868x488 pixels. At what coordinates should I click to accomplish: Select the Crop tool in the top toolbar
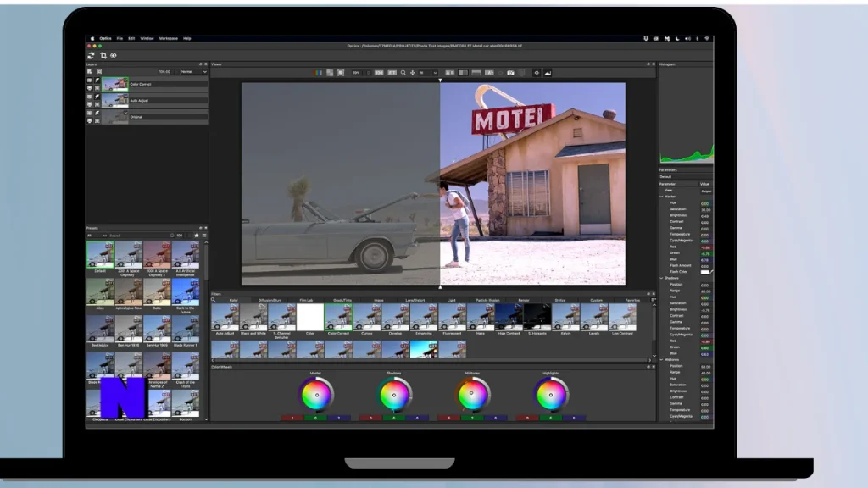click(x=103, y=55)
